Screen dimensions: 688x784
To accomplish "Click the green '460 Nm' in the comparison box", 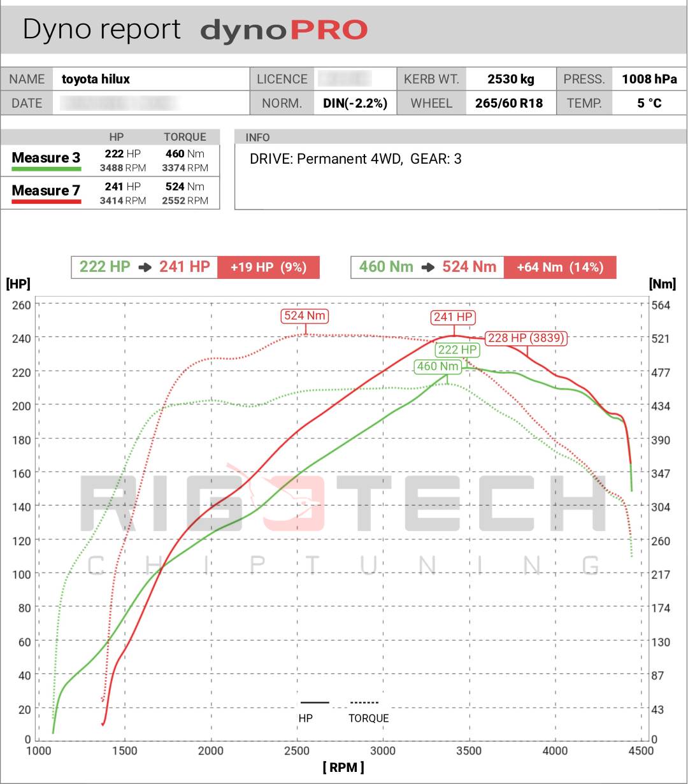I will pos(385,267).
